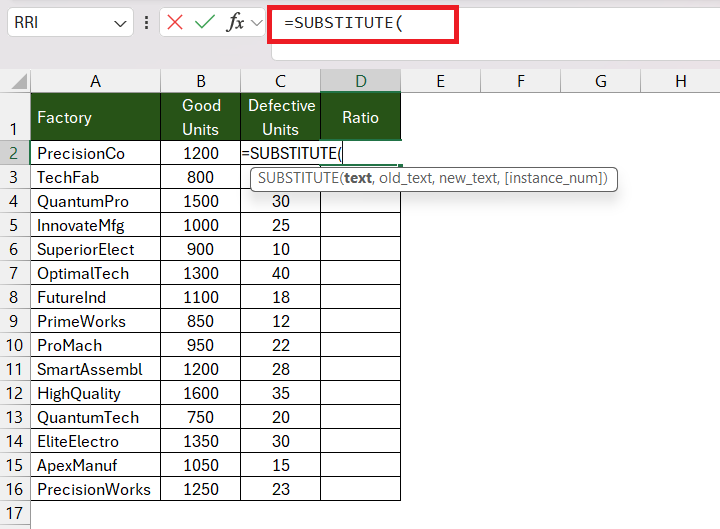Click the Name Box showing RRI

pos(62,22)
